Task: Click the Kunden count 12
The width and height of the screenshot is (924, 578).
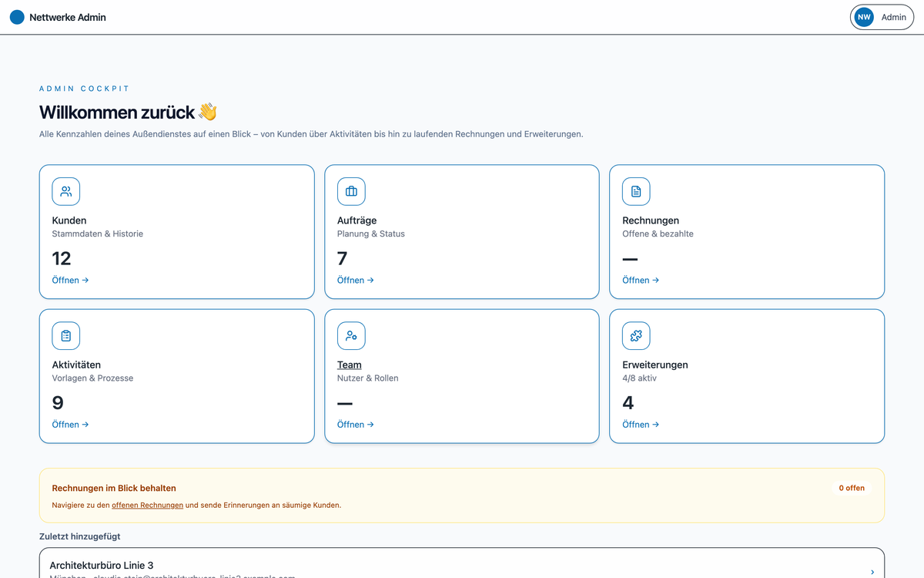Action: tap(62, 258)
